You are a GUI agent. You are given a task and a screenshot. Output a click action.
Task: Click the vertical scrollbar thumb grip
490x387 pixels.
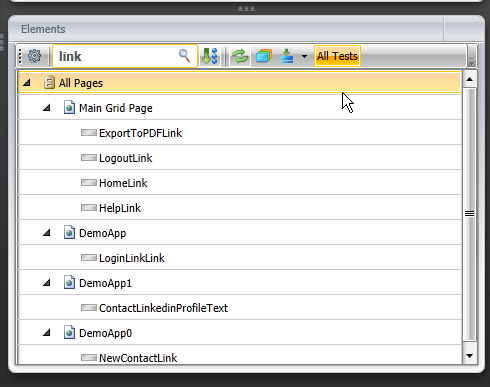coord(470,214)
